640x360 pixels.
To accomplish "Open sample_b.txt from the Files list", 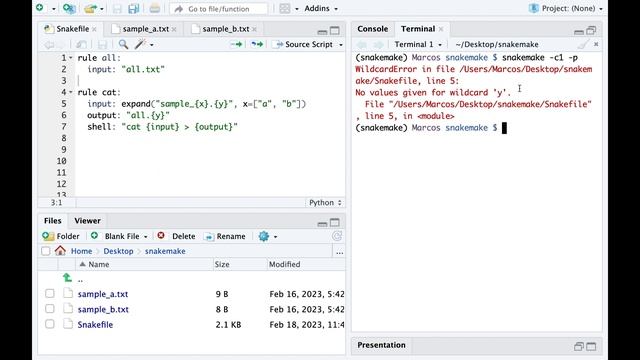I will [x=103, y=309].
